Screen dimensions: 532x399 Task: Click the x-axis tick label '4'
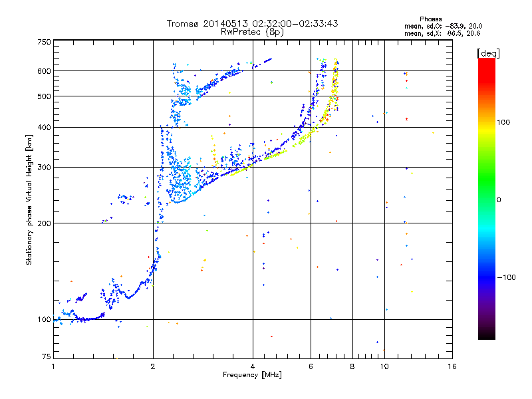point(253,366)
